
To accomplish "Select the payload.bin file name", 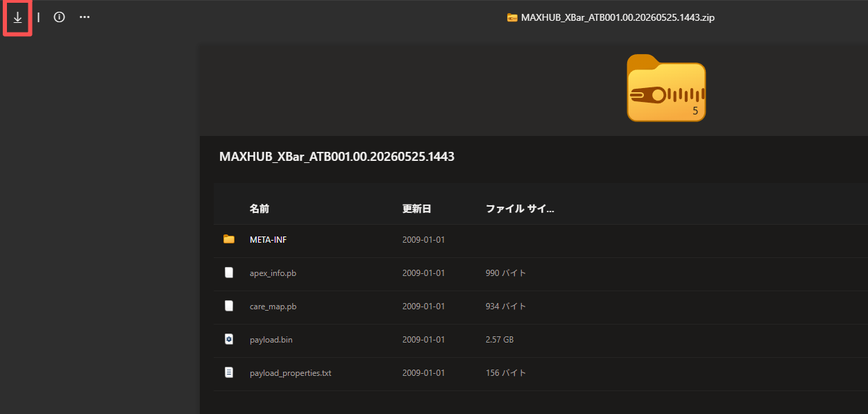I will [x=271, y=340].
